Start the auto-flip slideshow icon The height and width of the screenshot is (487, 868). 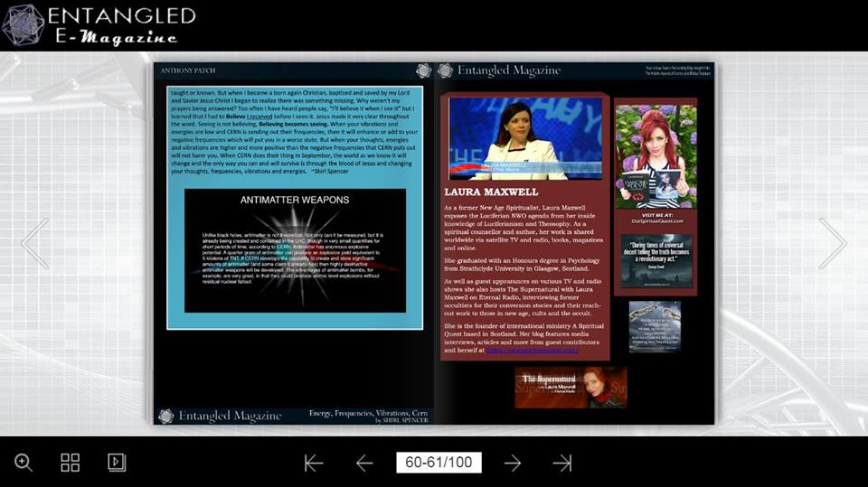point(117,463)
